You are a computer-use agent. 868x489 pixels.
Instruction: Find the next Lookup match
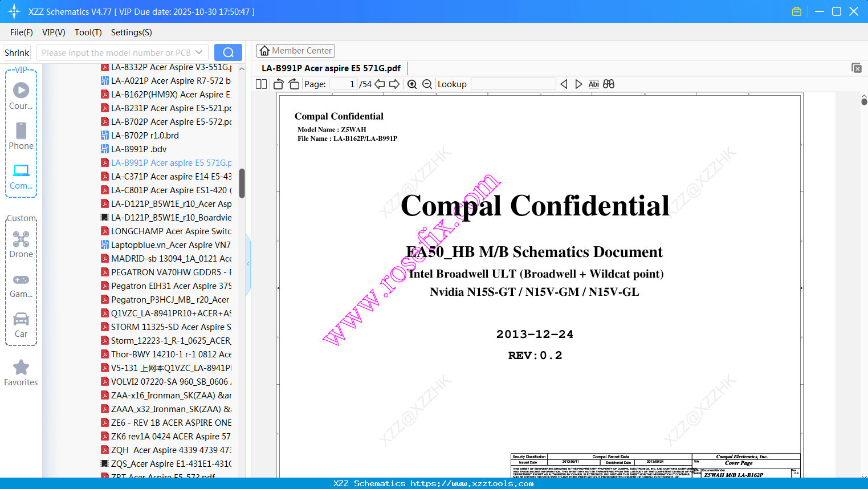578,84
